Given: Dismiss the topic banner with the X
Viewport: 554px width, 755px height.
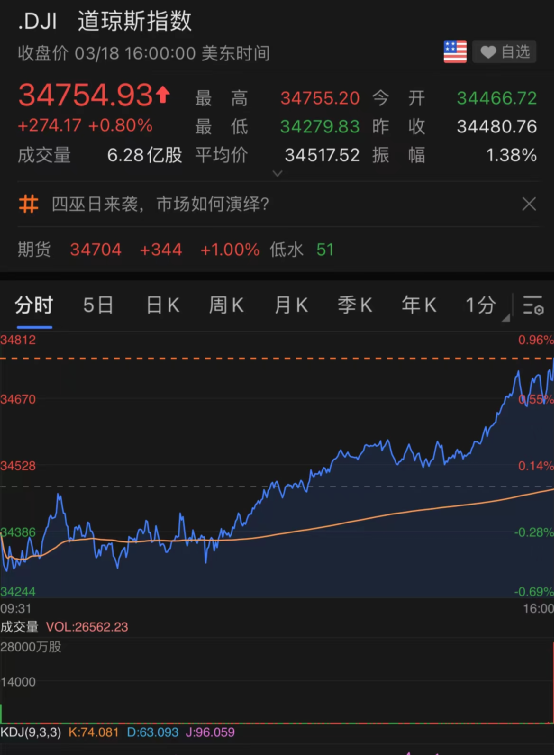Looking at the screenshot, I should point(529,204).
